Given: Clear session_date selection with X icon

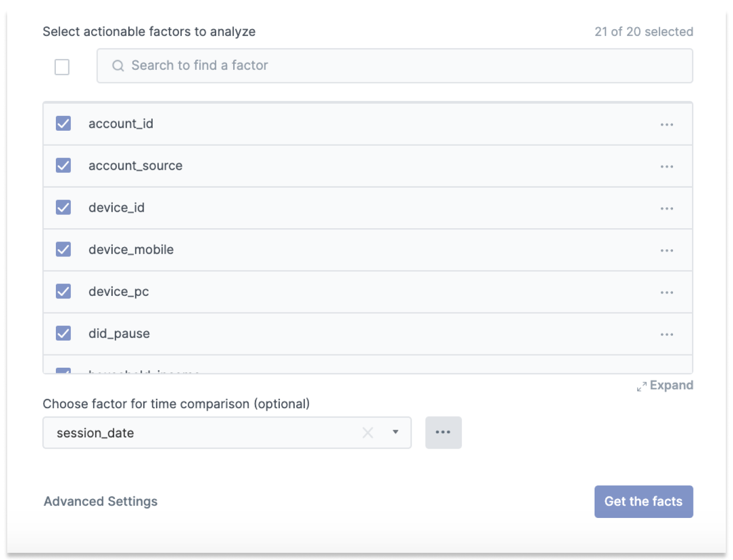Looking at the screenshot, I should point(368,433).
